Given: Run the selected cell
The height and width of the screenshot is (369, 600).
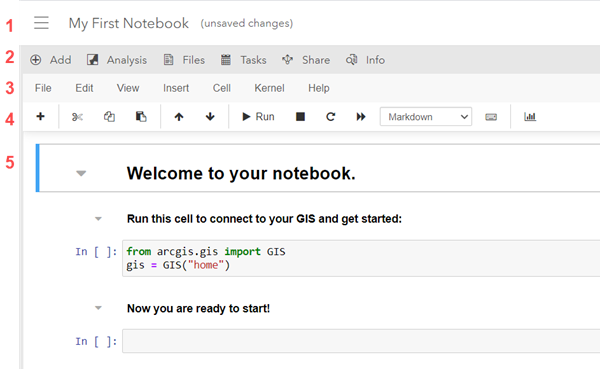Looking at the screenshot, I should (x=258, y=116).
